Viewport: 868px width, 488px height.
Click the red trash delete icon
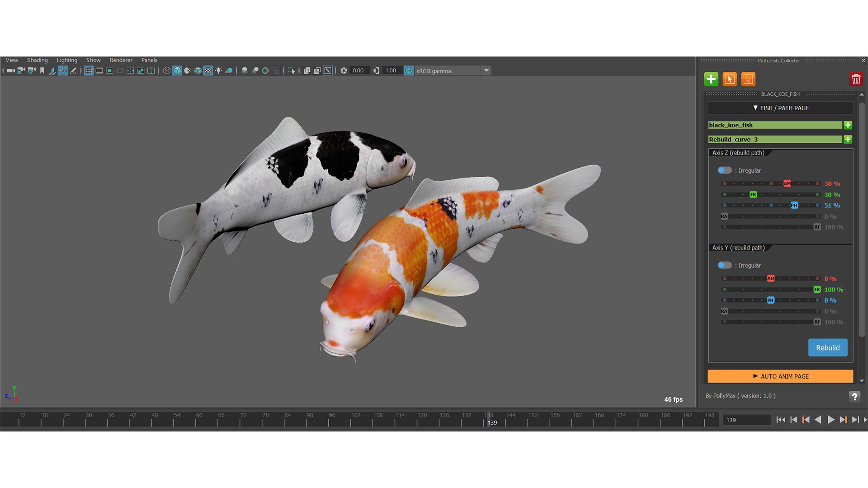856,79
